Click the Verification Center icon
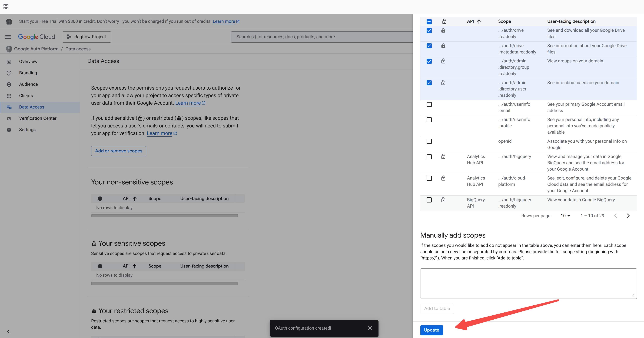Viewport: 644px width, 338px height. [x=9, y=118]
